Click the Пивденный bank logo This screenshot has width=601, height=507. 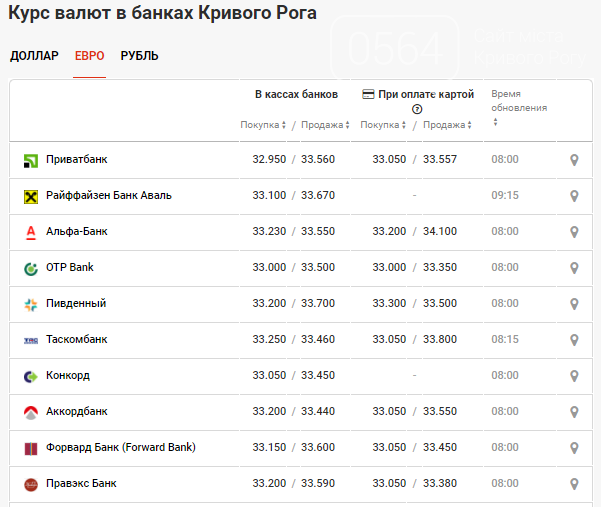coord(31,305)
